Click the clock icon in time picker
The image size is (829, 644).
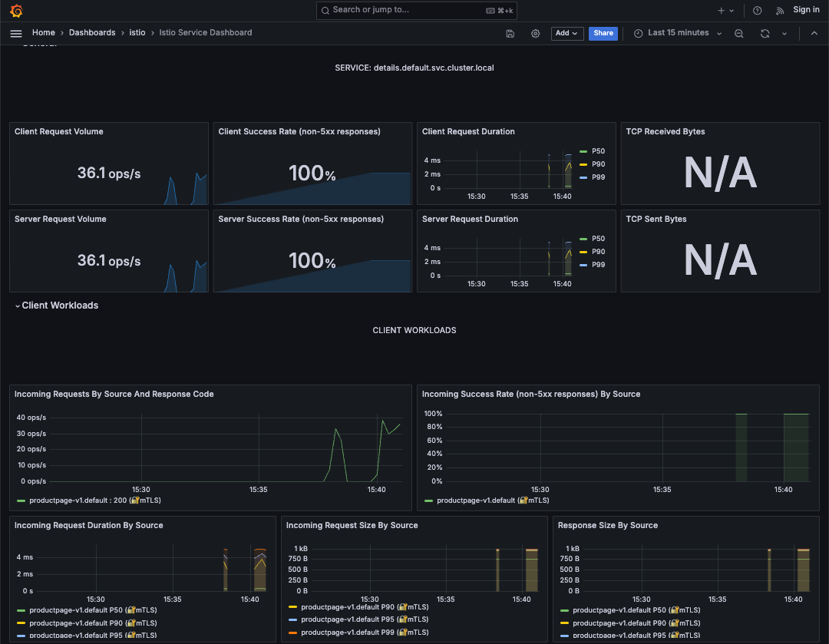639,33
